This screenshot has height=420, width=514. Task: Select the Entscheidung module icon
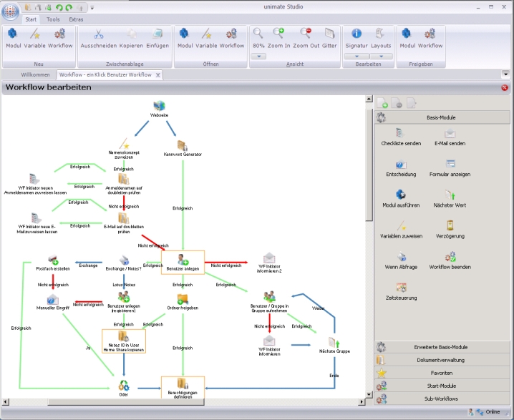[x=401, y=167]
